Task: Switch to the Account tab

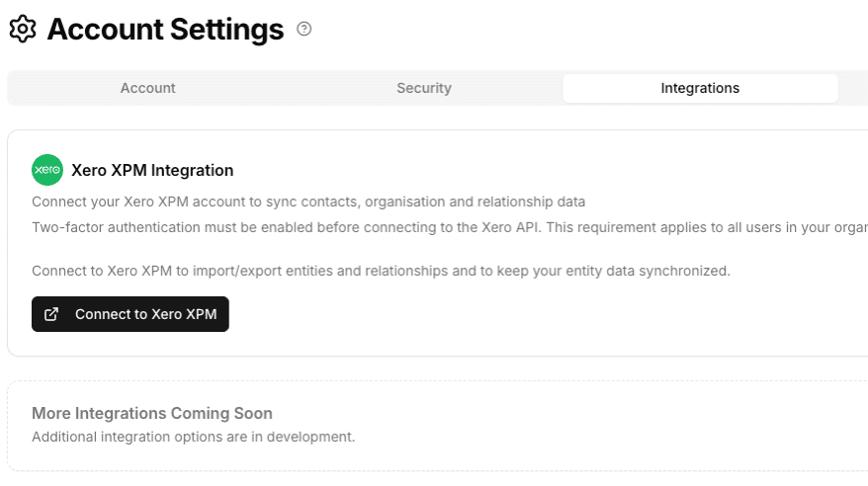Action: [148, 88]
